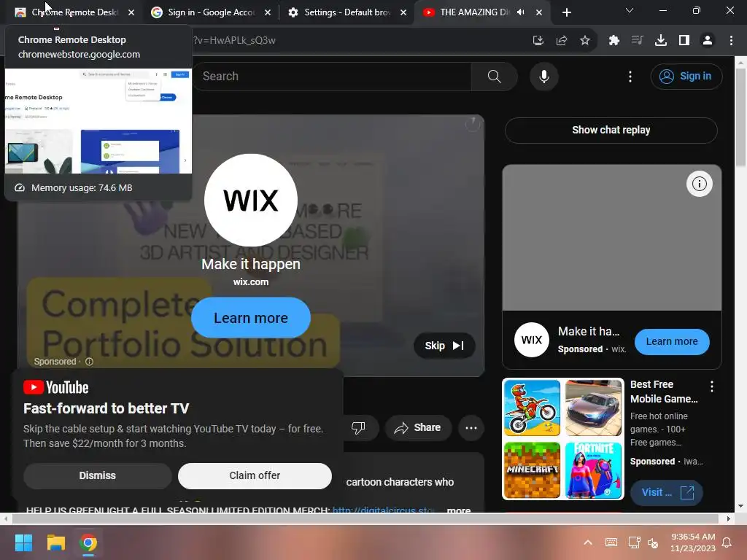Select THE AMAZING DIGITAL CIRCUS YouTube tab
747x560 pixels.
[x=474, y=12]
